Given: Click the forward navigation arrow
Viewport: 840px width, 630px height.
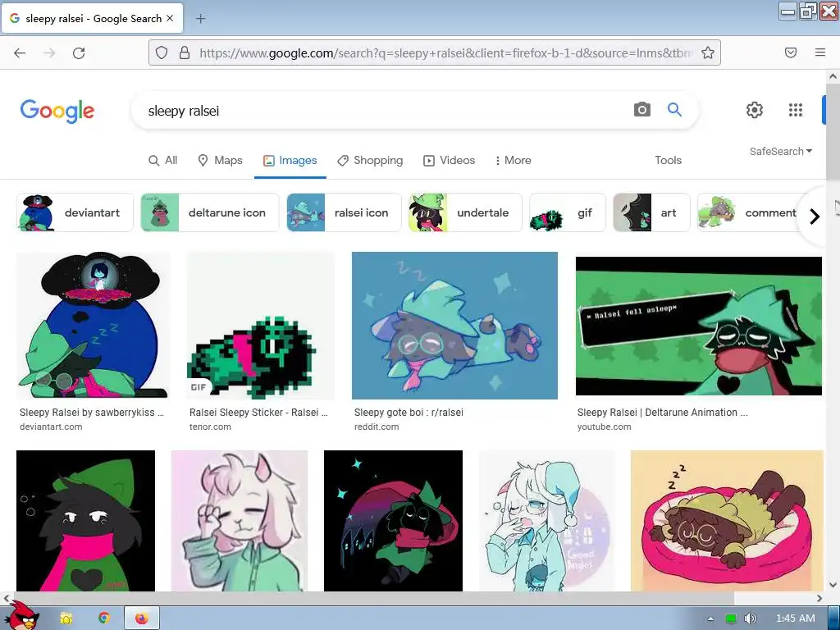Looking at the screenshot, I should coord(49,52).
